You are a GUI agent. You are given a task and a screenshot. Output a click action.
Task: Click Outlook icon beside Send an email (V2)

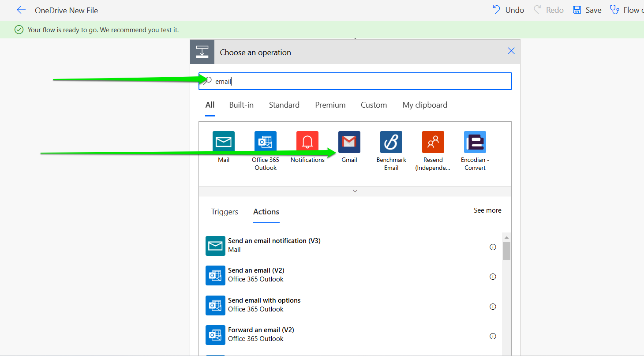215,275
